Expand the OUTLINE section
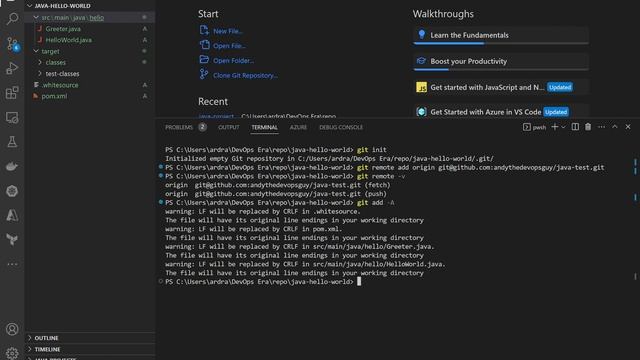640x360 pixels. click(91, 338)
